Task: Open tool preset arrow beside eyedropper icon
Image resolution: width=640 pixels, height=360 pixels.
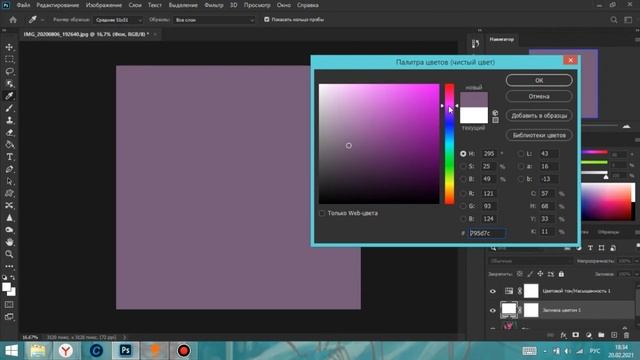Action: [42, 20]
